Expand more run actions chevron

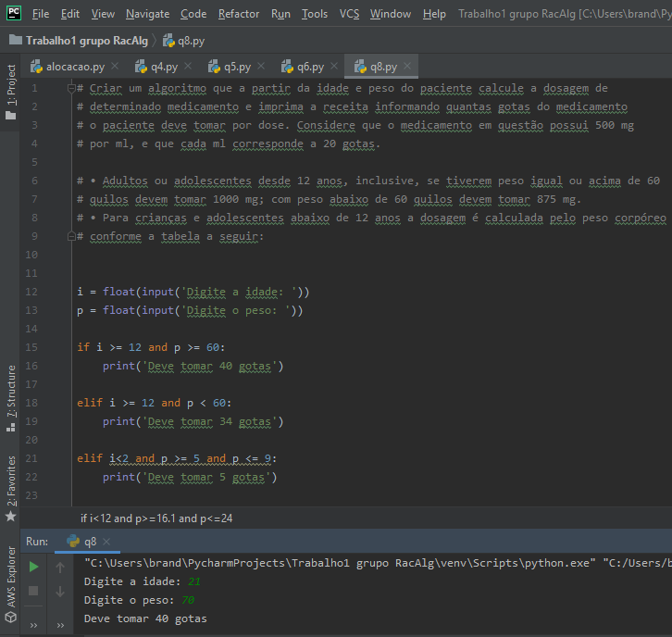(33, 625)
